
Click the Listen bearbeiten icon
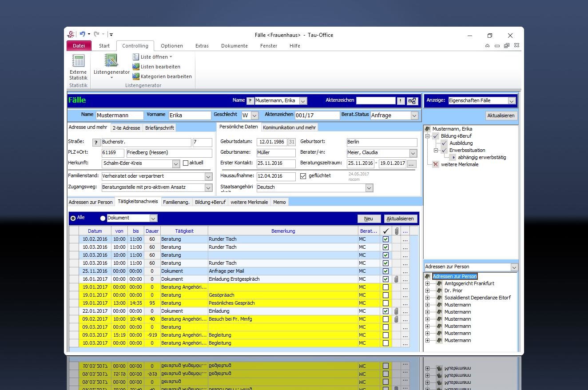[x=136, y=67]
